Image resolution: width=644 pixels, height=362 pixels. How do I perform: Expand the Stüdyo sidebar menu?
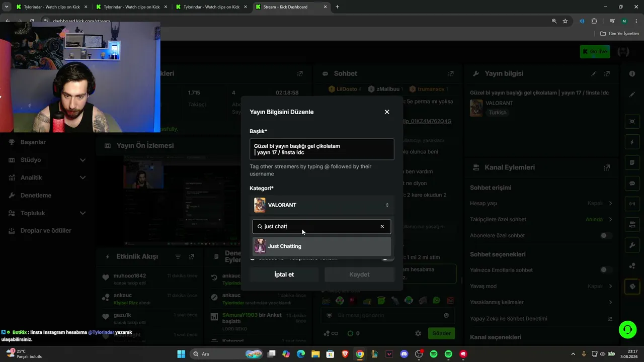(x=47, y=160)
